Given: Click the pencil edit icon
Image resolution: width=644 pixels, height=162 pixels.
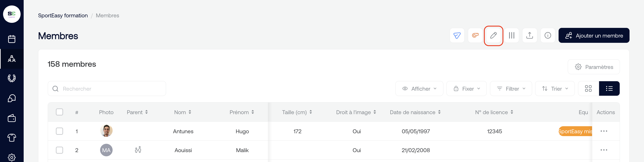Looking at the screenshot, I should pos(493,36).
